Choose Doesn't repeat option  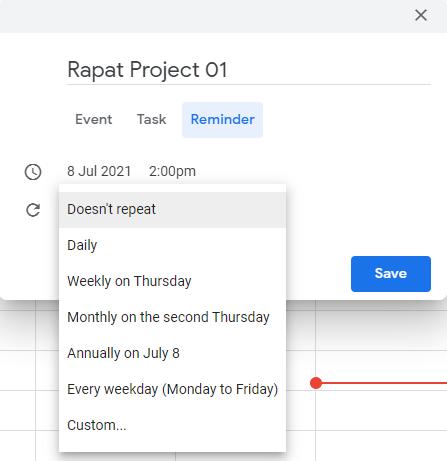173,210
